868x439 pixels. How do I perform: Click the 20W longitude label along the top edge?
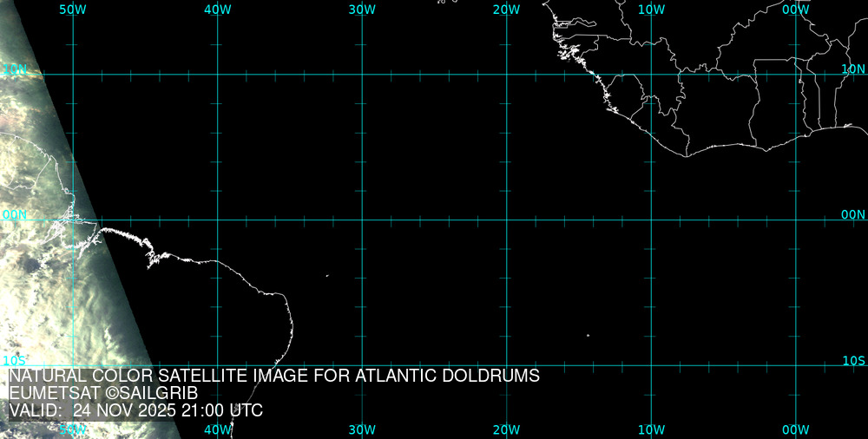[x=506, y=10]
